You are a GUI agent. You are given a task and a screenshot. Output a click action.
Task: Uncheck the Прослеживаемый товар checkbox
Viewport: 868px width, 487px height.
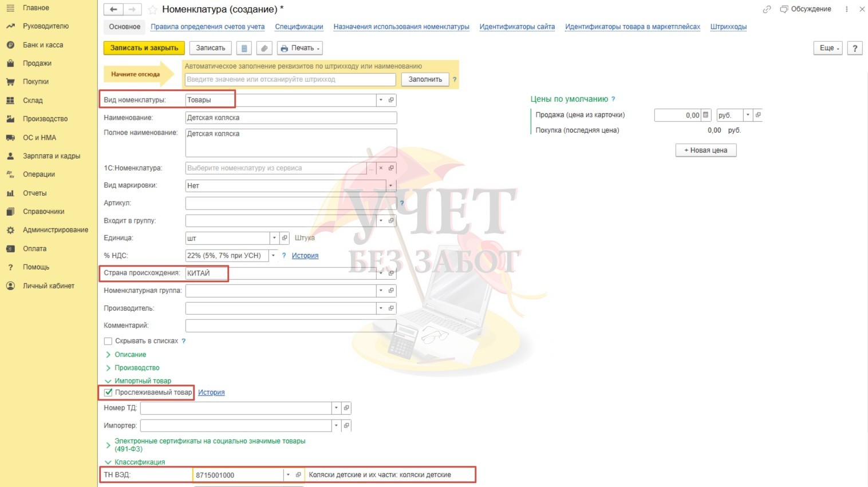108,393
